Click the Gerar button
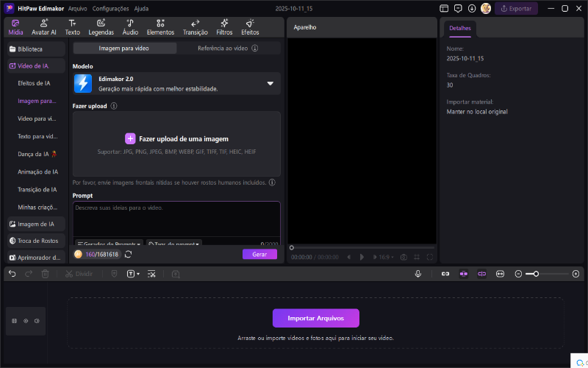The image size is (588, 368). click(x=259, y=254)
